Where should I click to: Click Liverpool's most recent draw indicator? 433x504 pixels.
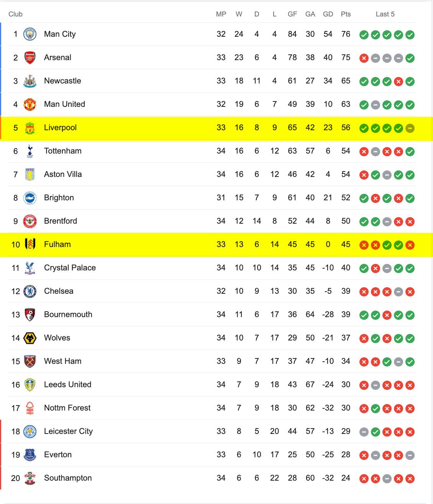[x=410, y=128]
